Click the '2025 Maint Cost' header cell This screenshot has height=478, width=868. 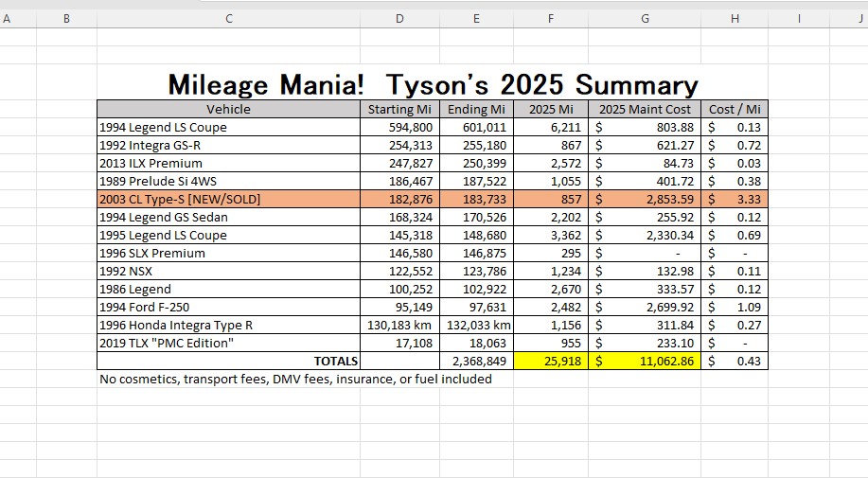pyautogui.click(x=645, y=109)
